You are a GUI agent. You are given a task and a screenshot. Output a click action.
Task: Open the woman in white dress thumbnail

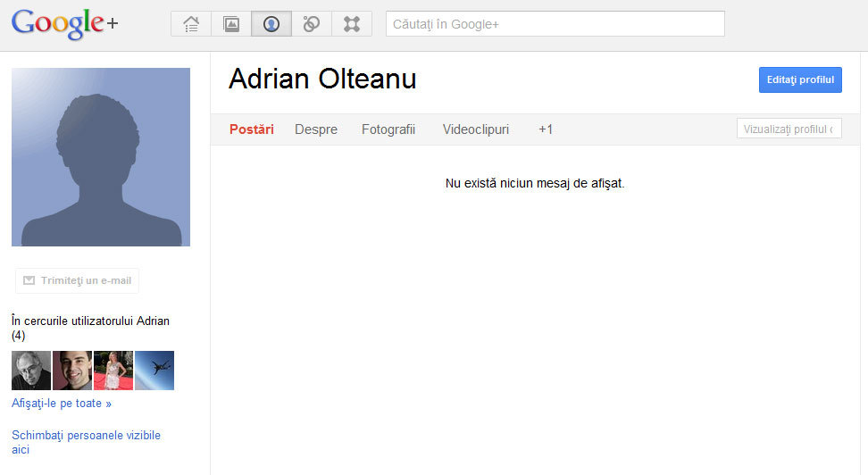pyautogui.click(x=113, y=371)
